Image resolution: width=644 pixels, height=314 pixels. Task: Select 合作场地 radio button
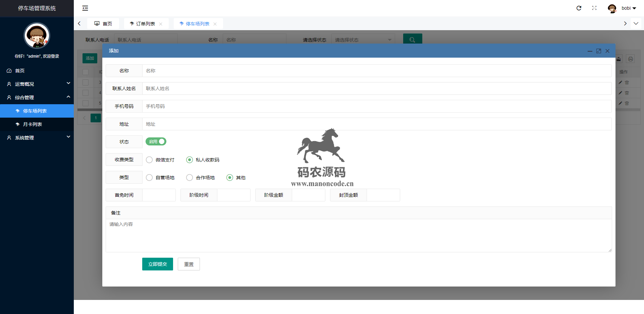(x=190, y=178)
